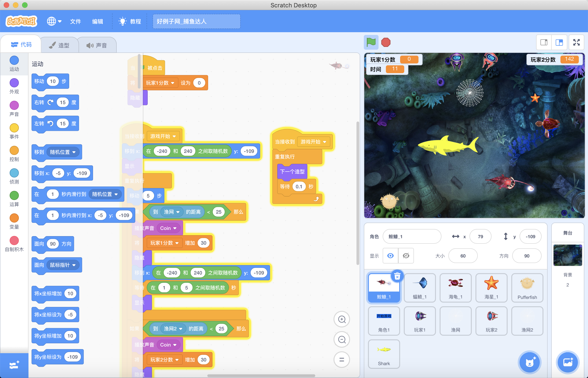The height and width of the screenshot is (378, 588).
Task: Open the 文件 menu
Action: [x=75, y=21]
